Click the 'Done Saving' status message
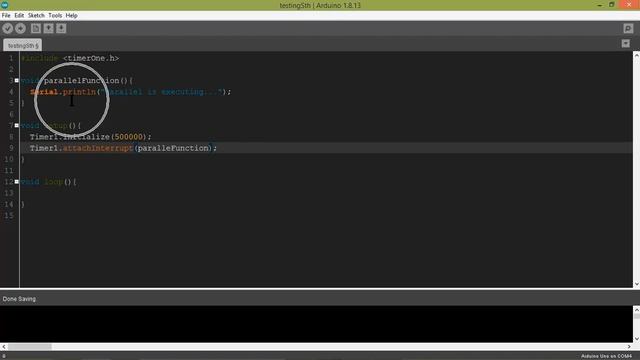 click(x=19, y=299)
